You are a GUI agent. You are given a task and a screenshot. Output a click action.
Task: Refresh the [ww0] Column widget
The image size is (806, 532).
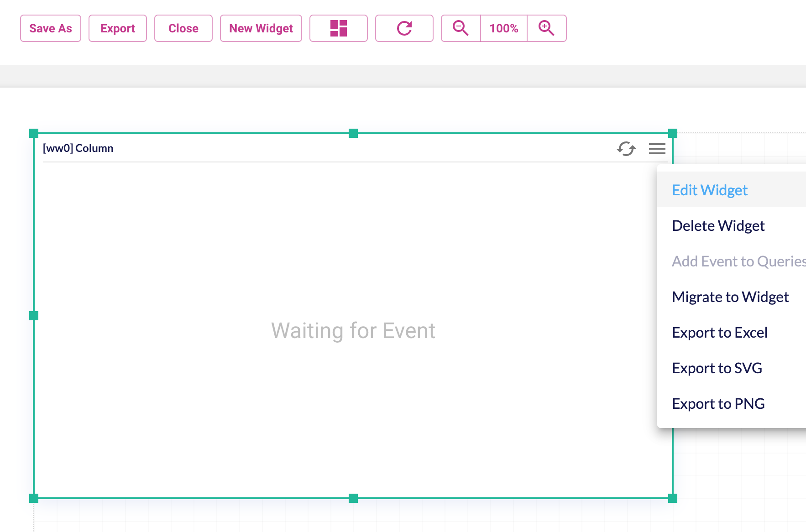[626, 149]
